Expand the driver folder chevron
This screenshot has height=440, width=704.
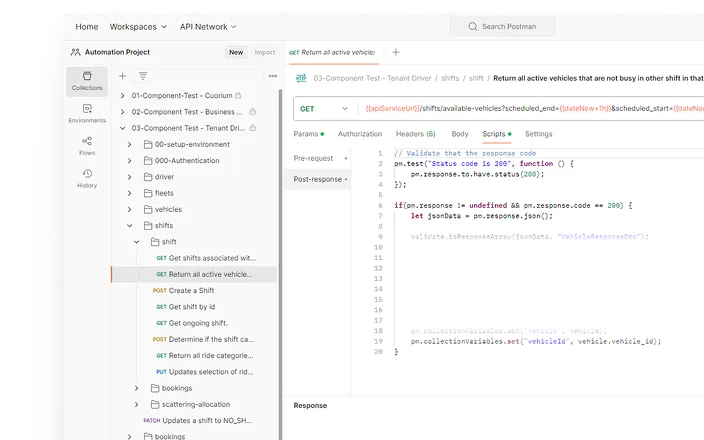[129, 177]
